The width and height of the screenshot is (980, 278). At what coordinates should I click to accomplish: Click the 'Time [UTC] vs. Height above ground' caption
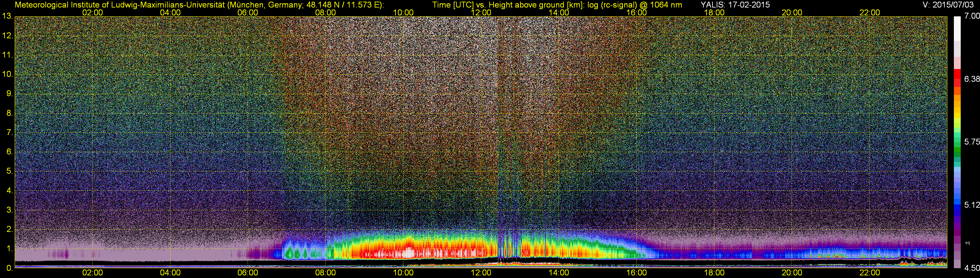(x=557, y=5)
